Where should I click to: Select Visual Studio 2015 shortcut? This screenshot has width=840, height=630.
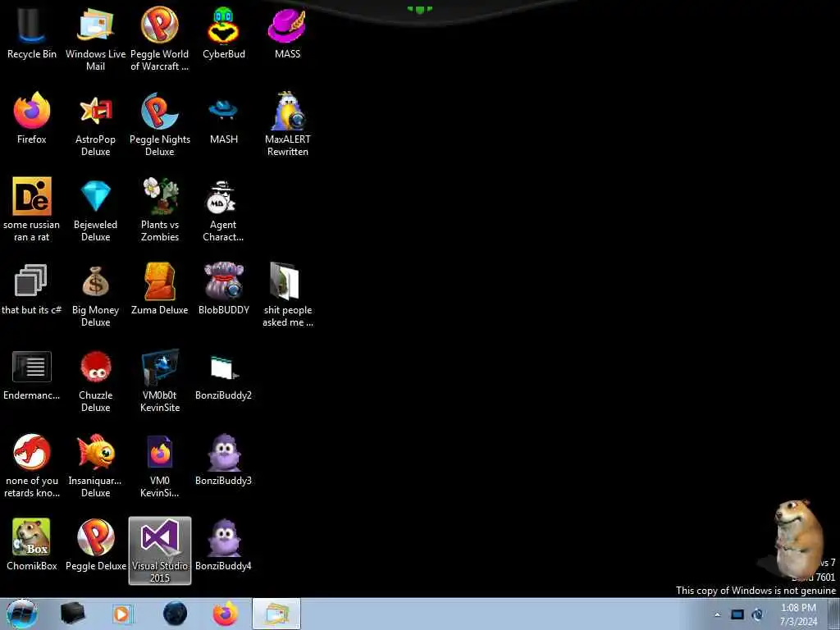pyautogui.click(x=160, y=550)
